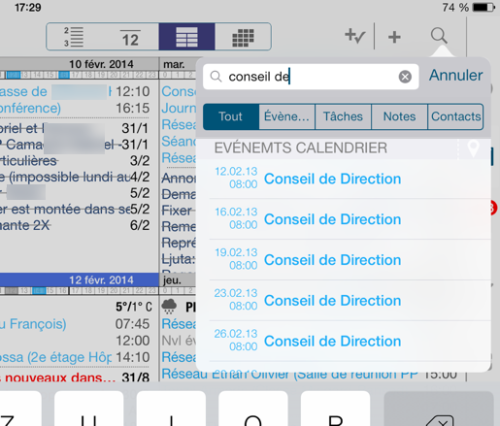
Task: Tap the add task plus-checkmark icon
Action: coord(355,36)
